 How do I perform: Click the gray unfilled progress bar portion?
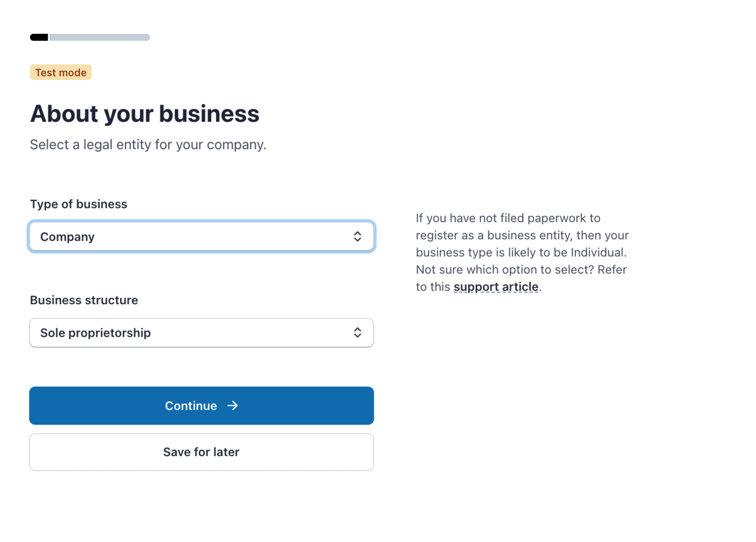100,37
